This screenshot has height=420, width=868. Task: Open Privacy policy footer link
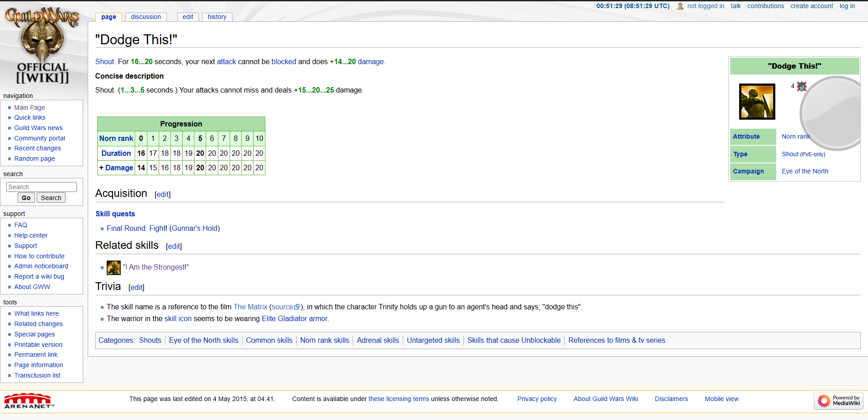(x=537, y=399)
